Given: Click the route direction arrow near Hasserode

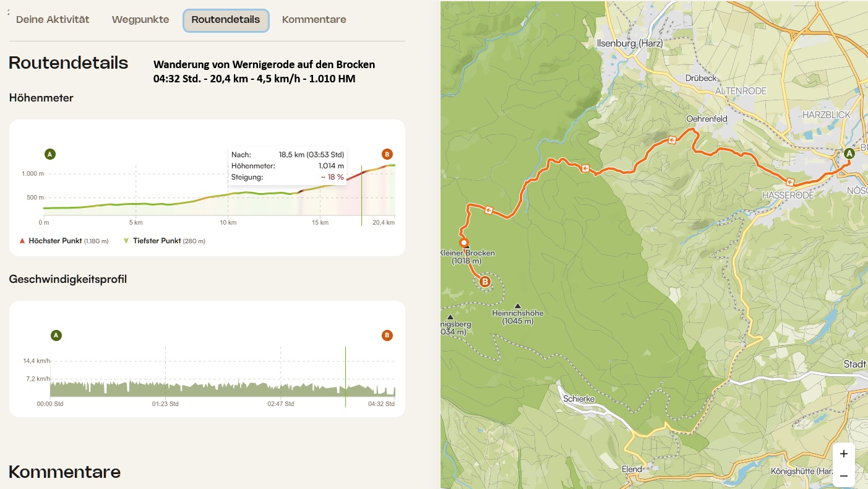Looking at the screenshot, I should pos(789,182).
